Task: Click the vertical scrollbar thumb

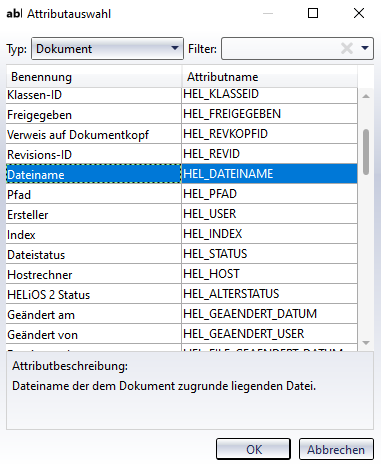Action: click(x=366, y=152)
